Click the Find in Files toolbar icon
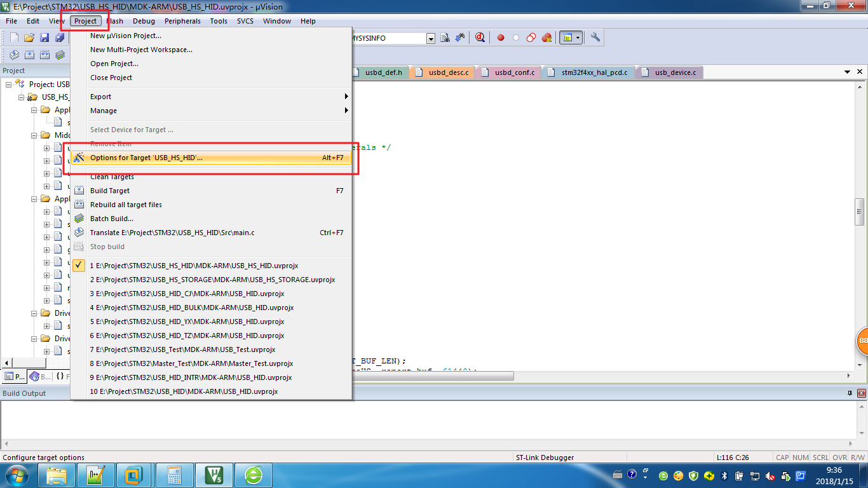Viewport: 868px width, 488px height. pyautogui.click(x=445, y=38)
